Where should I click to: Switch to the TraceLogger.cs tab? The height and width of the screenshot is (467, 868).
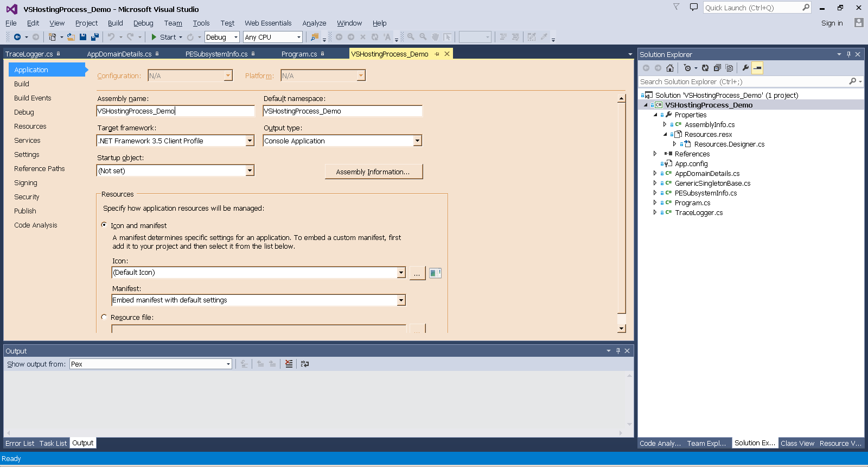point(29,54)
